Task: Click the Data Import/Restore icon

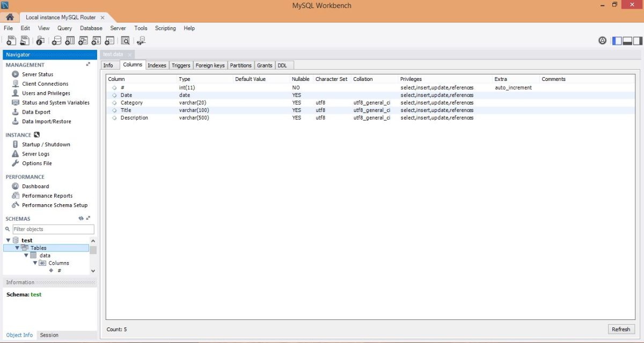Action: point(16,121)
